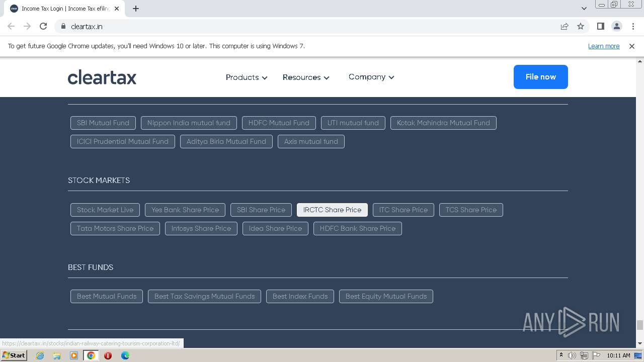Open the Windows Start menu

14,355
